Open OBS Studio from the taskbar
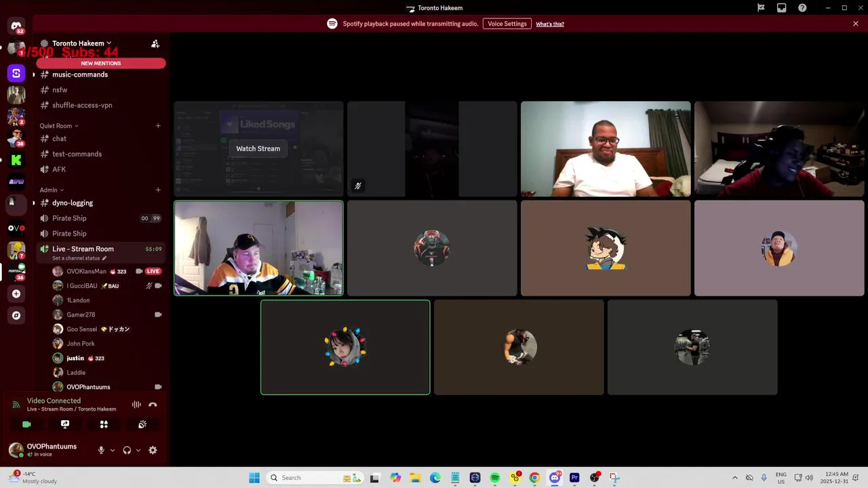Screen dimensions: 868x488 (595, 478)
